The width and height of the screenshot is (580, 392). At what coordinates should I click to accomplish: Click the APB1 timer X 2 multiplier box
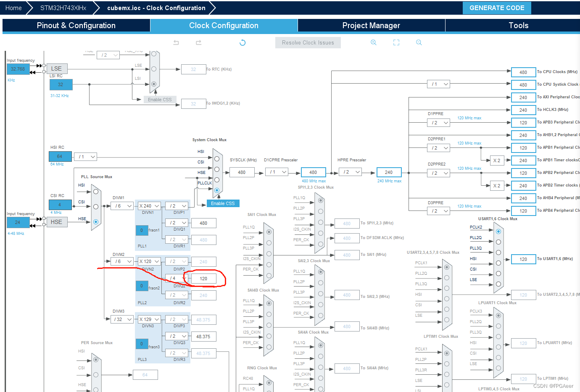(497, 160)
